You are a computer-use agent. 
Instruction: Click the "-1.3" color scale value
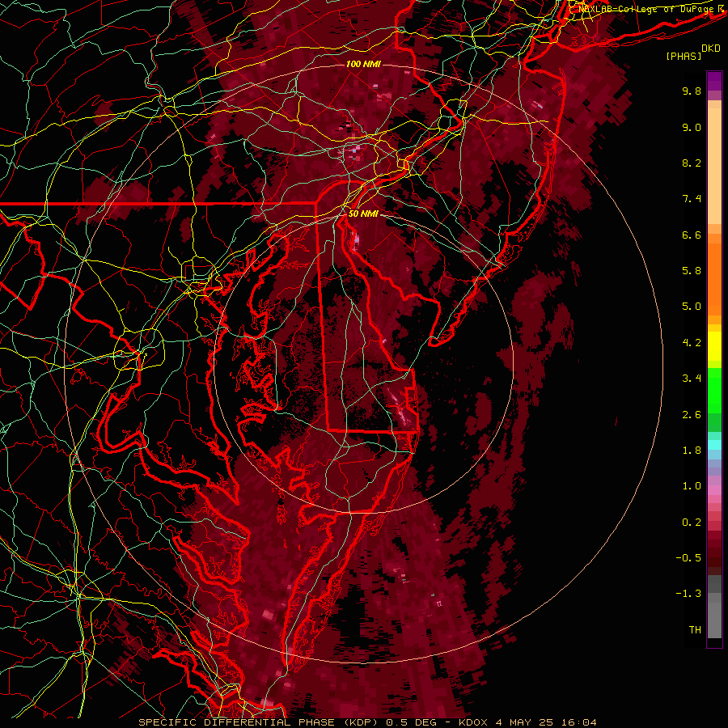coord(688,594)
